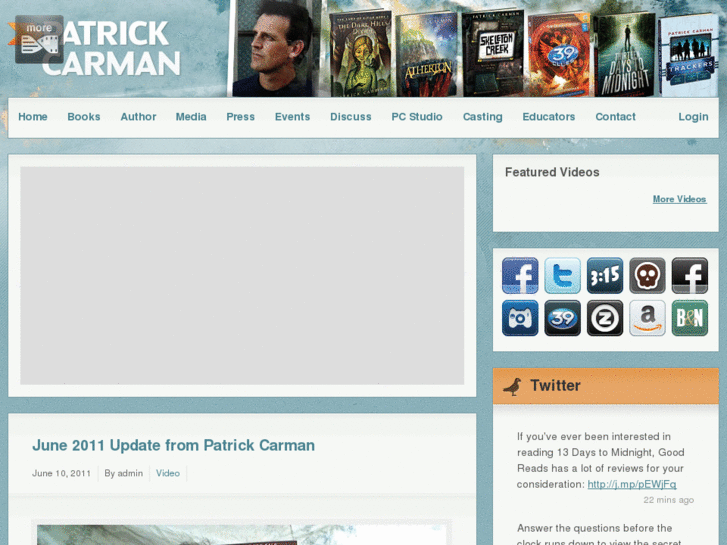Open the Media section

tap(191, 117)
